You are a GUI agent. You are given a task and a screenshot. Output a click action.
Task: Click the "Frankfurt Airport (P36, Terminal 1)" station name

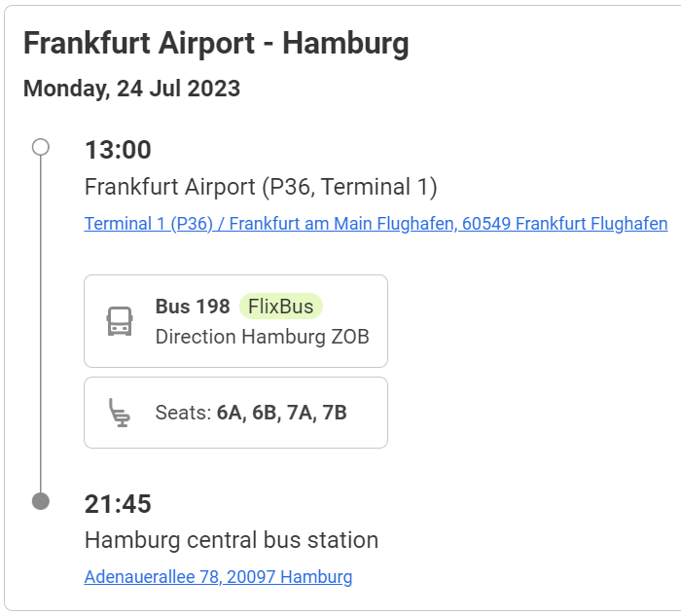point(261,187)
